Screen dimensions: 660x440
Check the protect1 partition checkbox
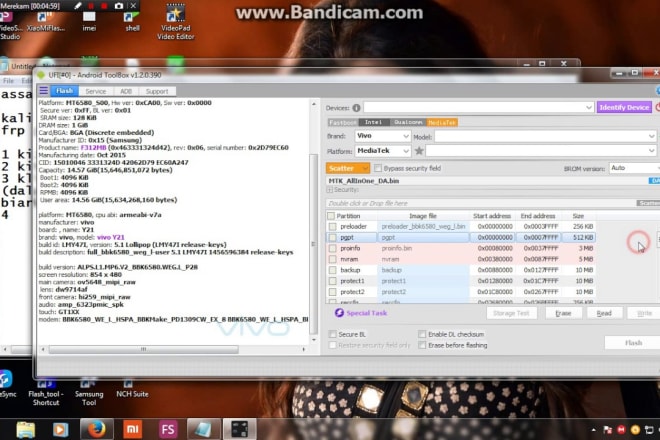[333, 281]
